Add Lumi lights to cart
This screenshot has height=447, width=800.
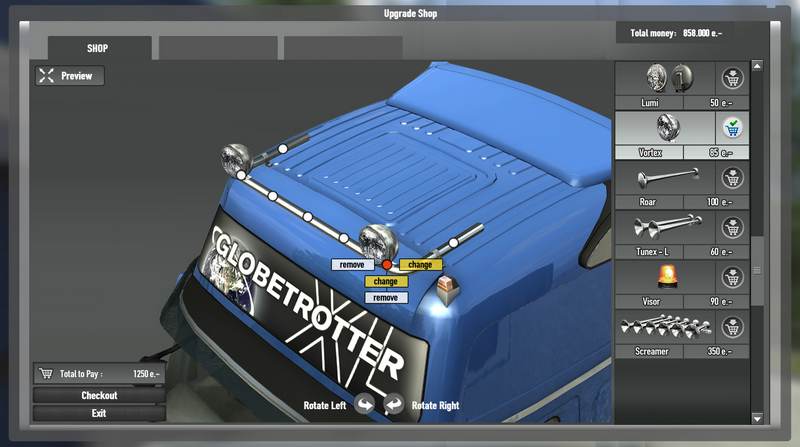tap(732, 78)
